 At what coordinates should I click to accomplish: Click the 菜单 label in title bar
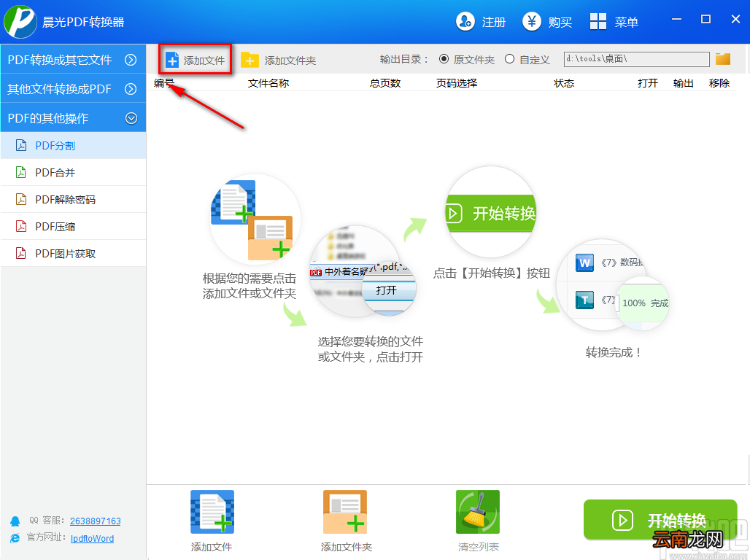[x=627, y=22]
